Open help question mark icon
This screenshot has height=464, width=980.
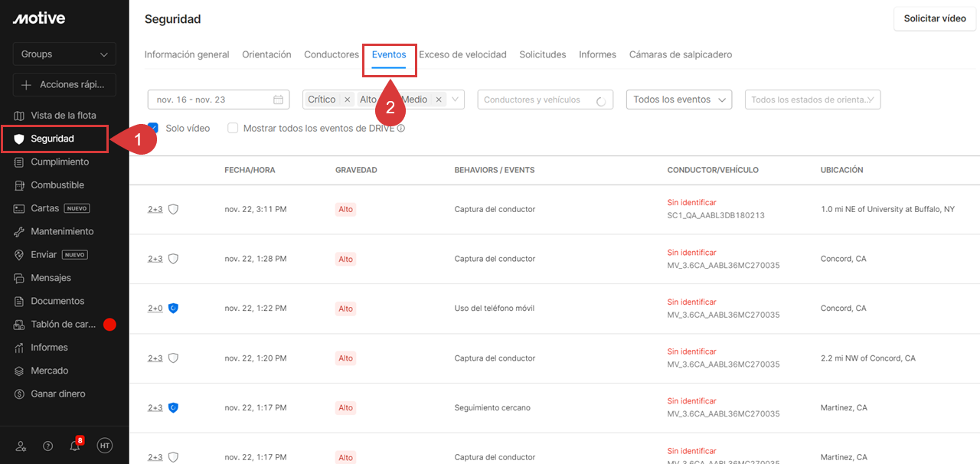[x=48, y=446]
